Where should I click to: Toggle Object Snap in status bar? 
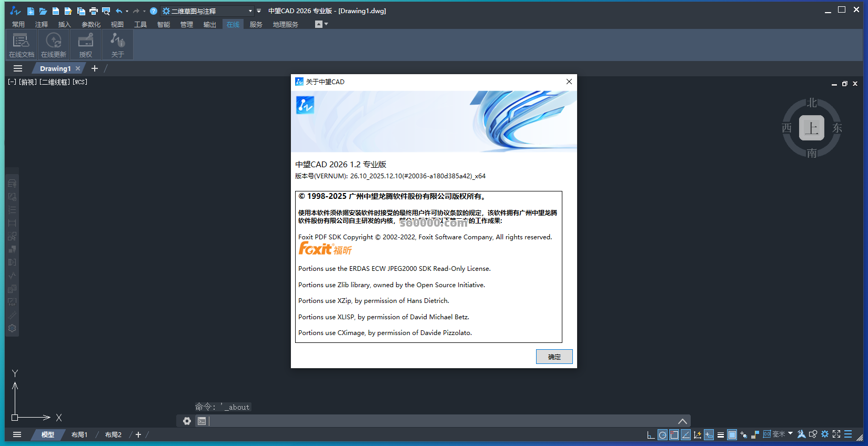[x=674, y=434]
